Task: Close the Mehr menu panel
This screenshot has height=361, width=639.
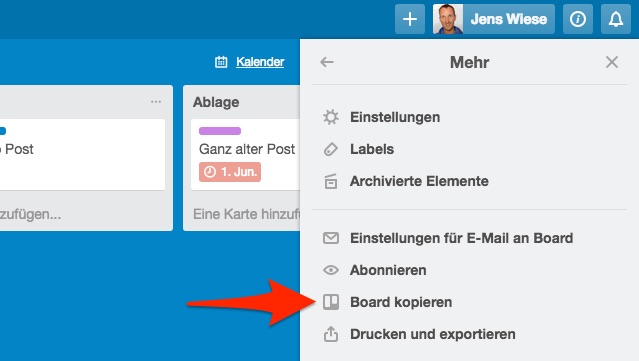Action: (x=612, y=62)
